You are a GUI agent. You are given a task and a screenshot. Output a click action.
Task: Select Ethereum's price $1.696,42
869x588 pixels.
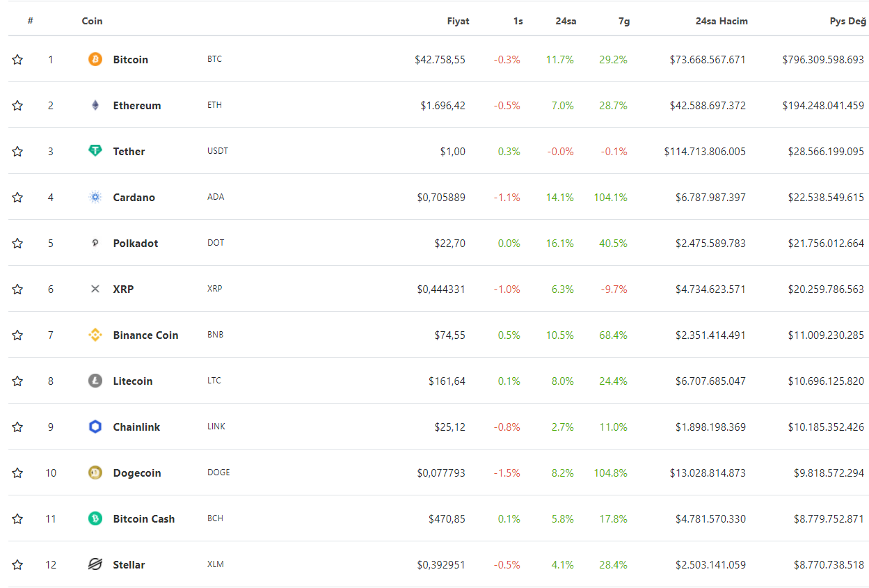point(443,106)
